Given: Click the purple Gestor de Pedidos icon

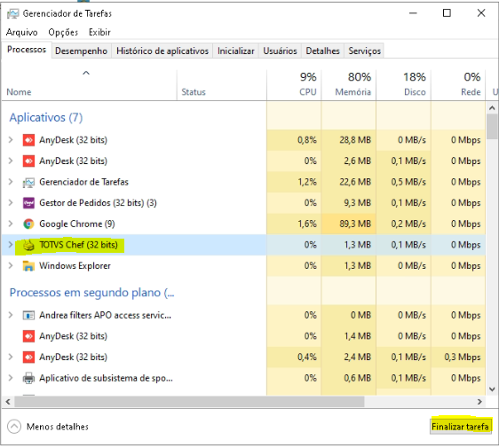Looking at the screenshot, I should click(x=28, y=203).
